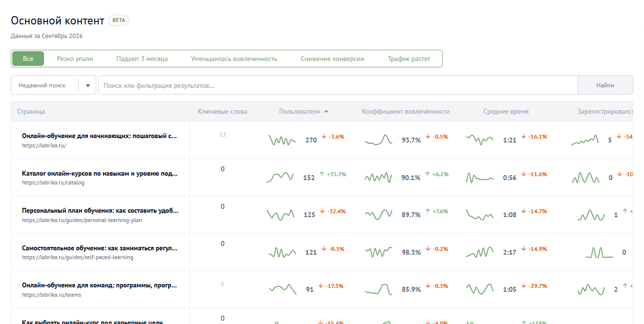
Task: Open the Падают 3 месяца tab
Action: pos(142,59)
